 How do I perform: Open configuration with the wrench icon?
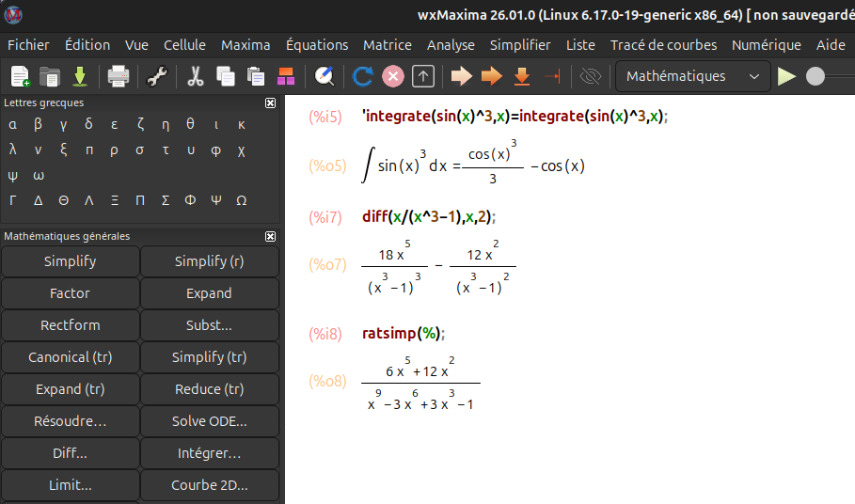point(157,76)
